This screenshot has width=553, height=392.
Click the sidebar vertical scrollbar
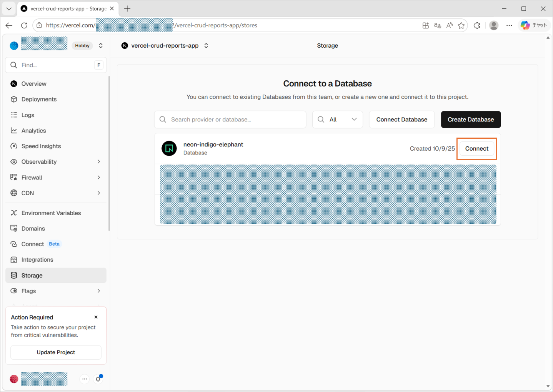[109, 154]
